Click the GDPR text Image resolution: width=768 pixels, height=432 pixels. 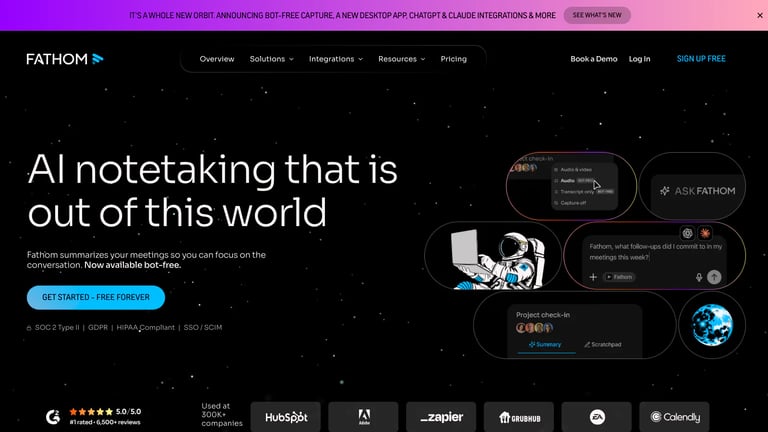[x=97, y=327]
